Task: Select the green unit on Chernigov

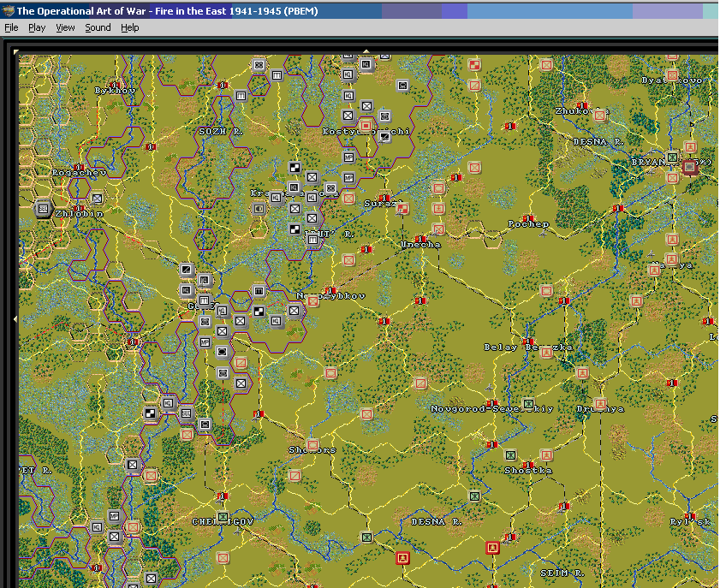Action: click(223, 517)
